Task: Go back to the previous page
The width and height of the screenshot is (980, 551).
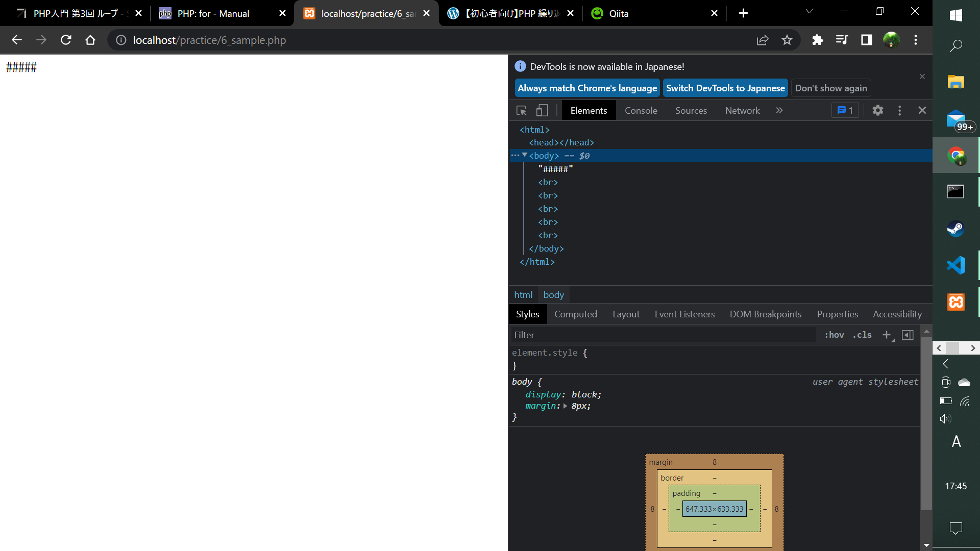Action: (16, 40)
